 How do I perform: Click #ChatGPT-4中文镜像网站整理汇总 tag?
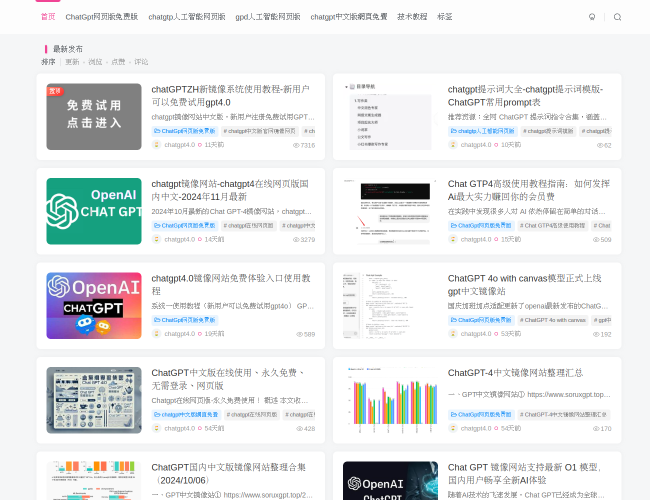tap(563, 415)
